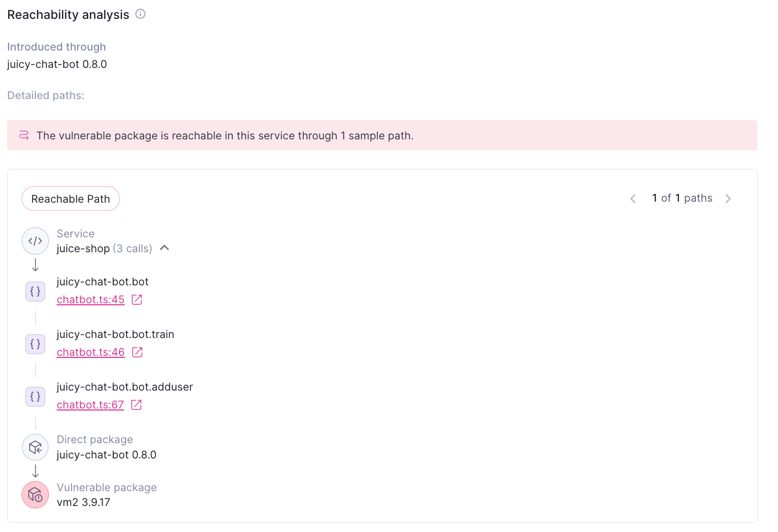Screen dimensions: 778x532
Task: Click the red Vulnerable package icon
Action: click(35, 495)
